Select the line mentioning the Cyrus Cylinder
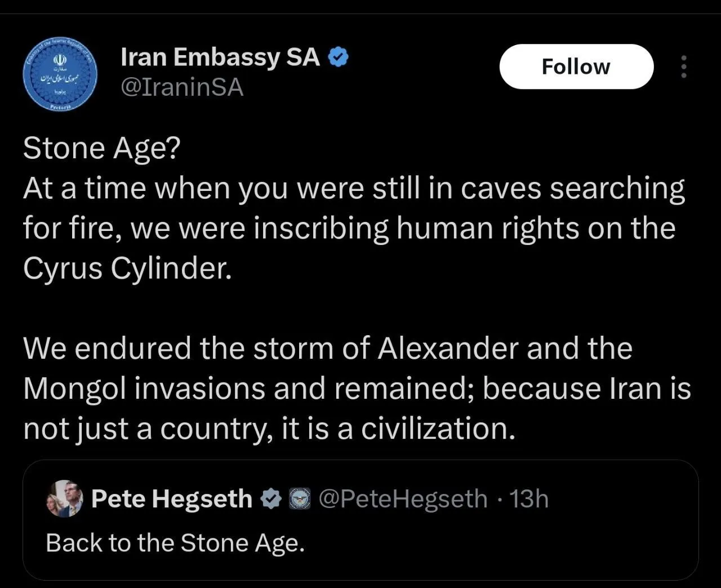Image resolution: width=721 pixels, height=588 pixels. (127, 269)
